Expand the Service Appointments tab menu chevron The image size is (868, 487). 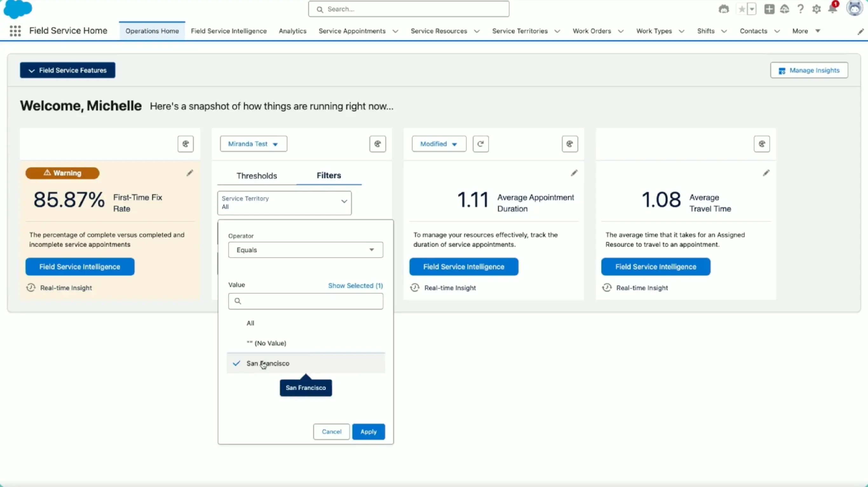(x=396, y=31)
